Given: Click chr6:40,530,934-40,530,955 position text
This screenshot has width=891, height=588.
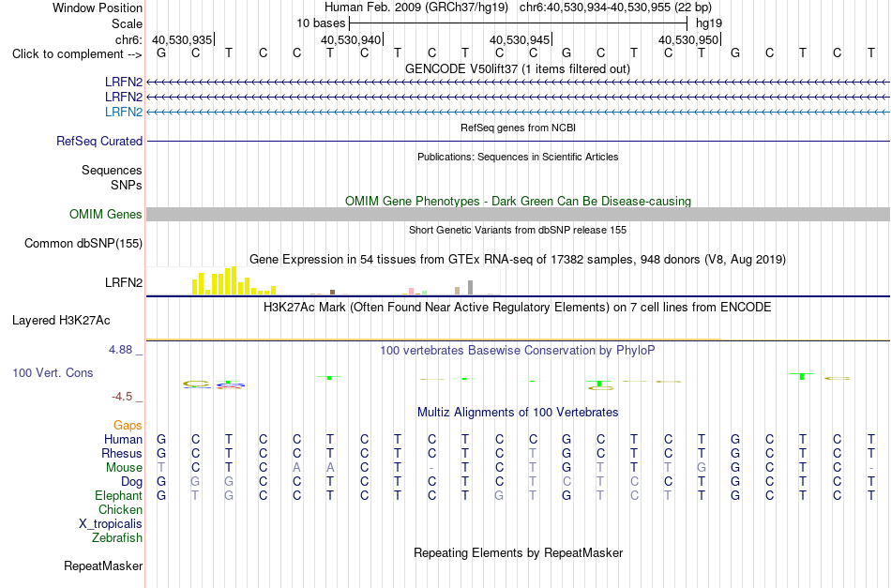Looking at the screenshot, I should click(615, 8).
